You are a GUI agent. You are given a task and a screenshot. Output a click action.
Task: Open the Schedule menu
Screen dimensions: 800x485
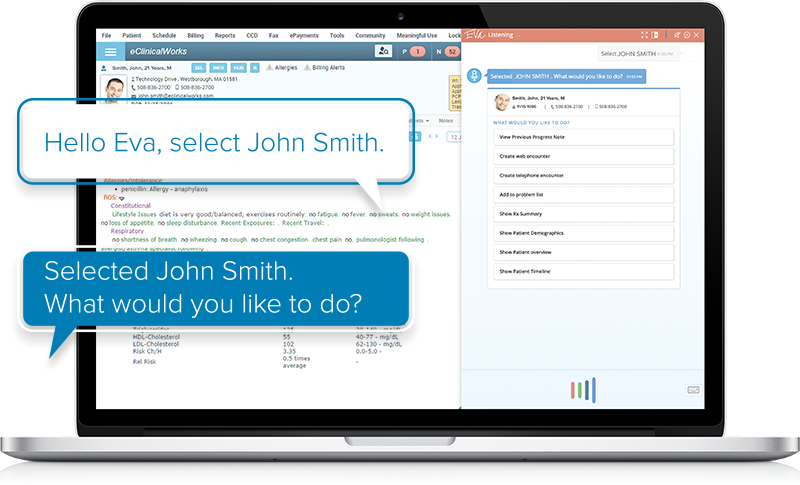coord(164,36)
